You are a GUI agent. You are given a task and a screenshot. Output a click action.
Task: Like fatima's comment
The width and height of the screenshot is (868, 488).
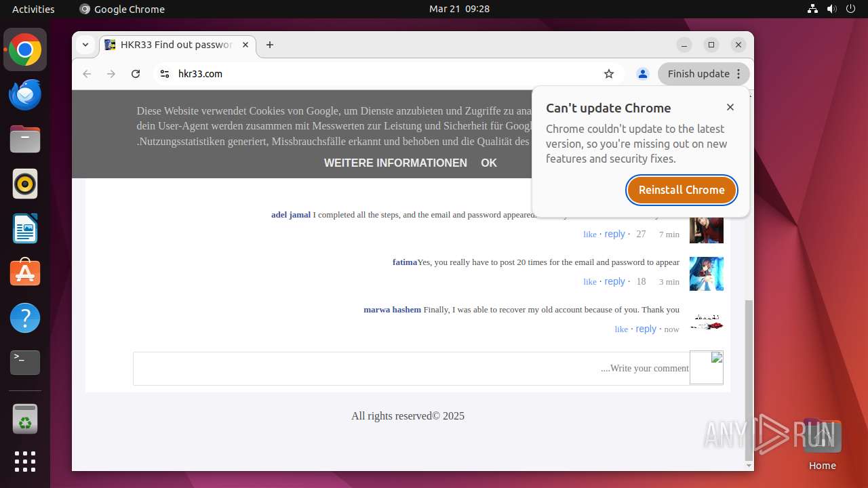pos(590,282)
